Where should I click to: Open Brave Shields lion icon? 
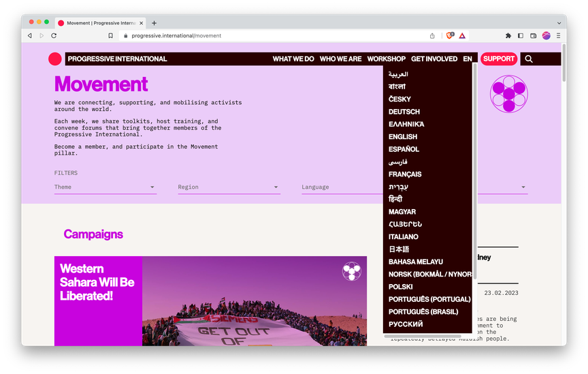[450, 35]
